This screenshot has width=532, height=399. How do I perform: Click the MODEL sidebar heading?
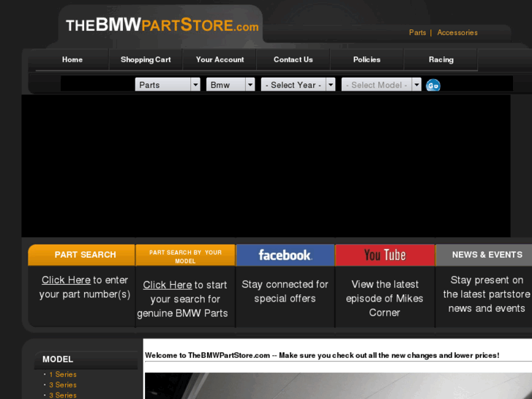[58, 359]
